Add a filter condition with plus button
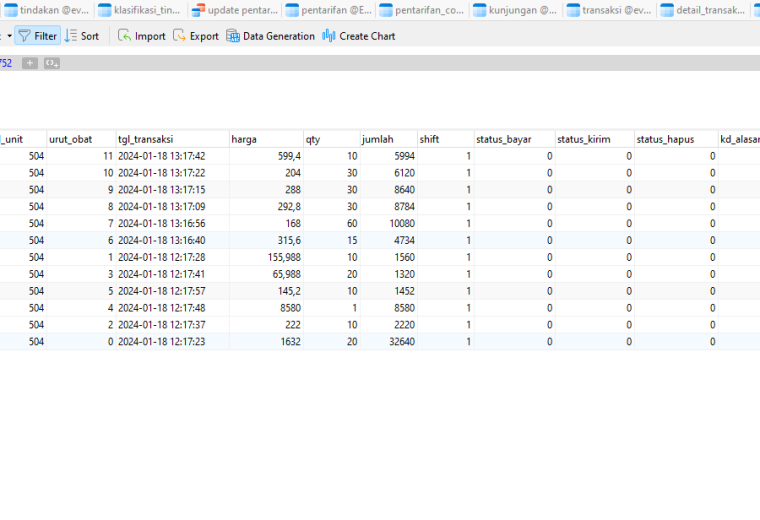 click(30, 63)
